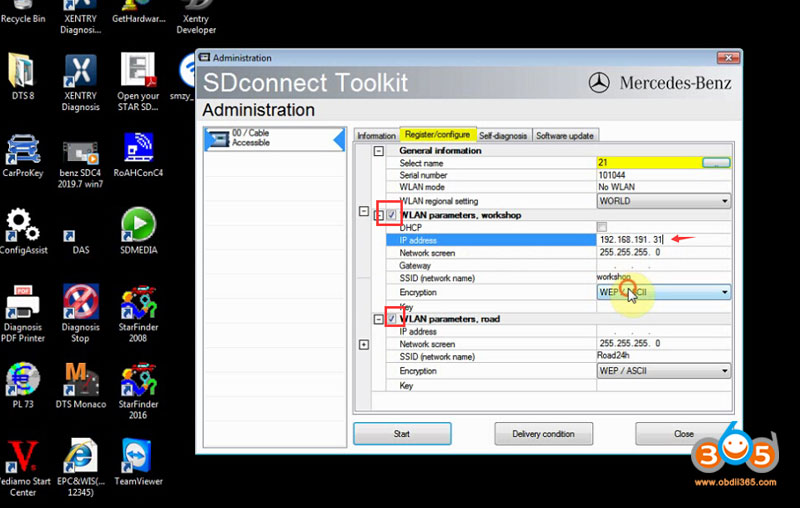
Task: Click workshop IP address field 192.168.191.31
Action: 663,240
